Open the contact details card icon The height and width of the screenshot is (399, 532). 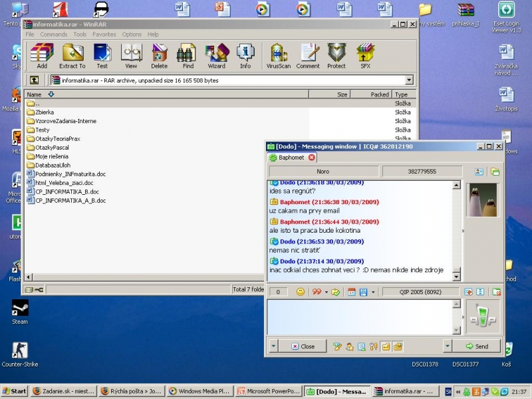[x=479, y=172]
